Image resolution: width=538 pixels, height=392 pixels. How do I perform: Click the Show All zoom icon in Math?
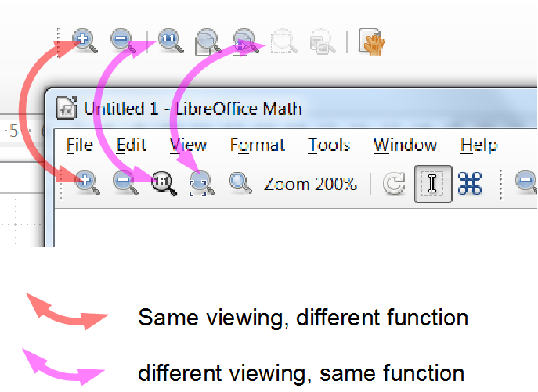tap(202, 185)
